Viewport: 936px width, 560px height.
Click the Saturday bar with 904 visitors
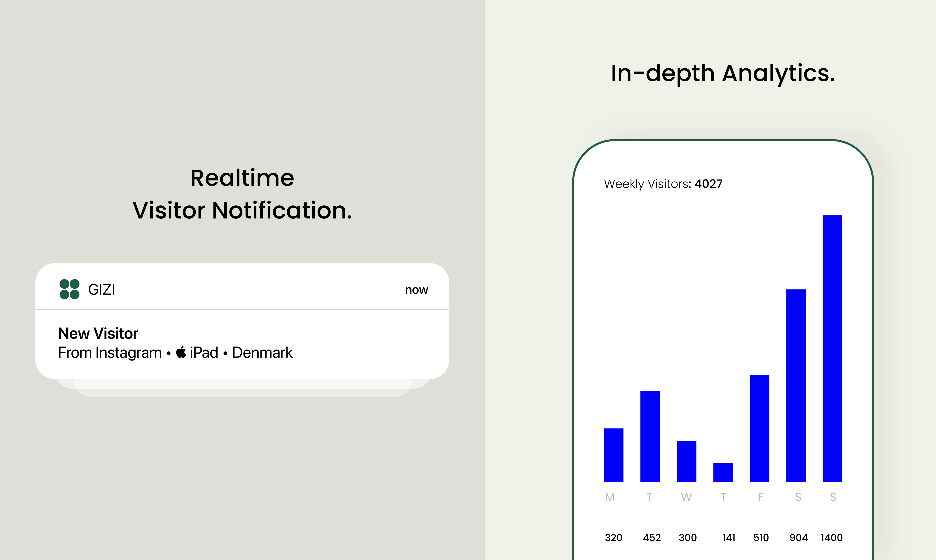pyautogui.click(x=796, y=385)
